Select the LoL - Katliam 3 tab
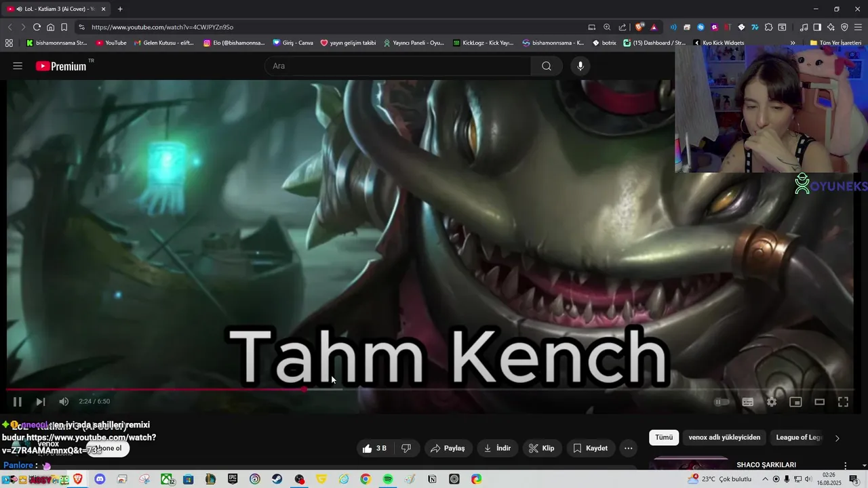 coord(56,9)
